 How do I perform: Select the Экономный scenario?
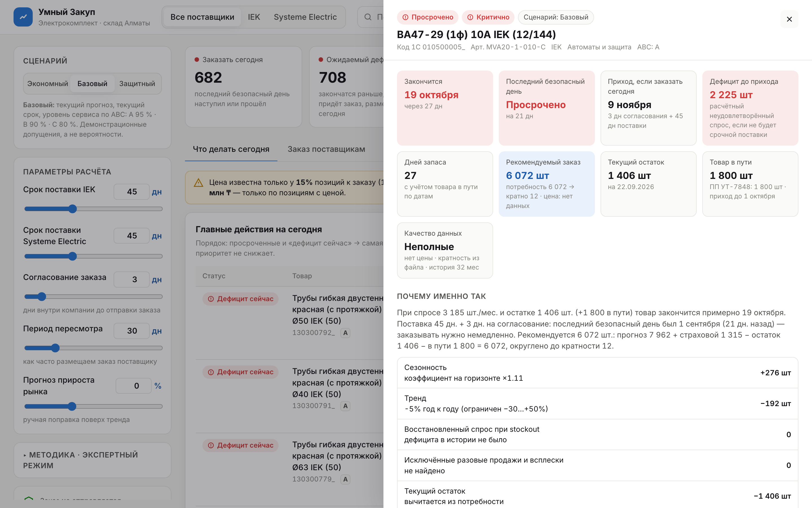[x=48, y=84]
